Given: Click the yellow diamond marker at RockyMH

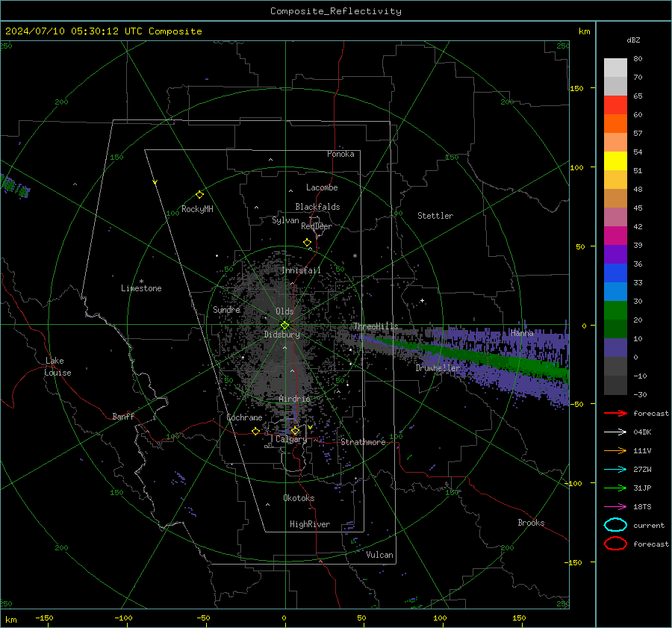Looking at the screenshot, I should tap(199, 195).
